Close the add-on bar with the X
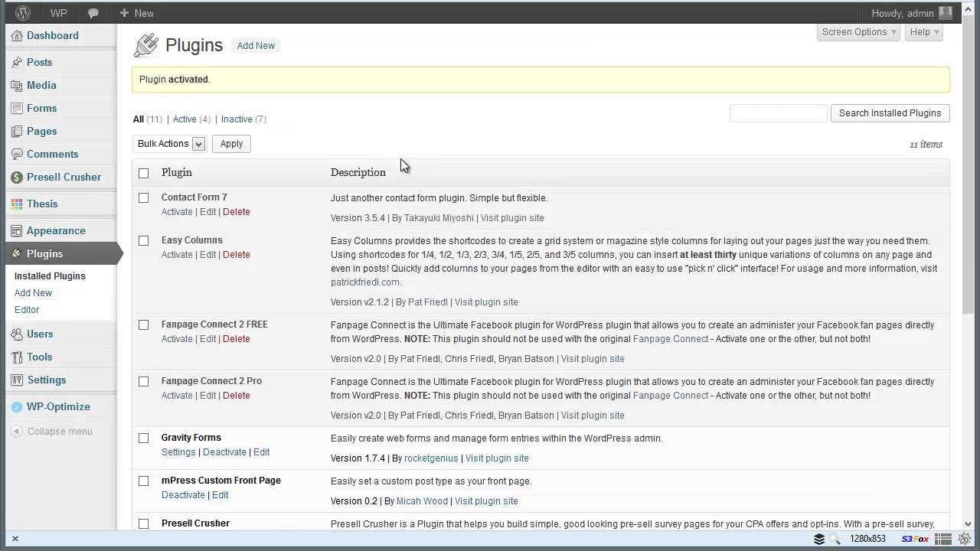 15,539
